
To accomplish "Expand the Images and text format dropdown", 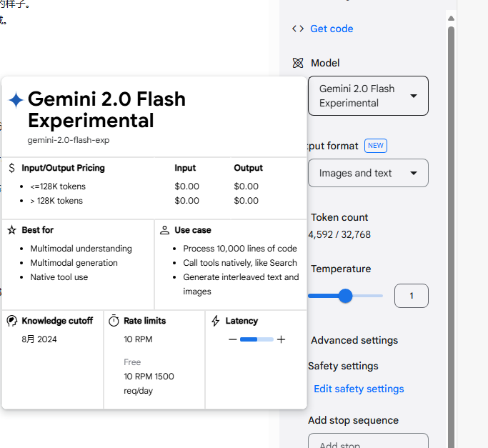I will coord(368,173).
